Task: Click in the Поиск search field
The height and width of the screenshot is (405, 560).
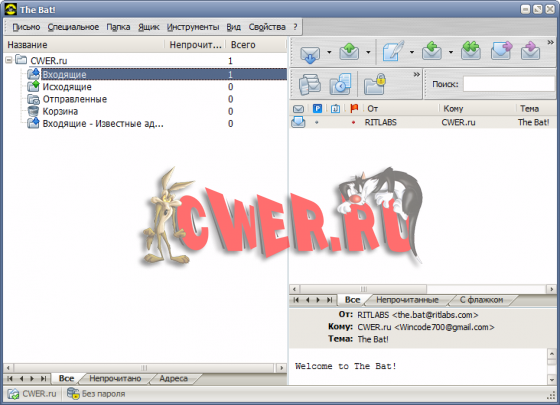Action: tap(509, 84)
